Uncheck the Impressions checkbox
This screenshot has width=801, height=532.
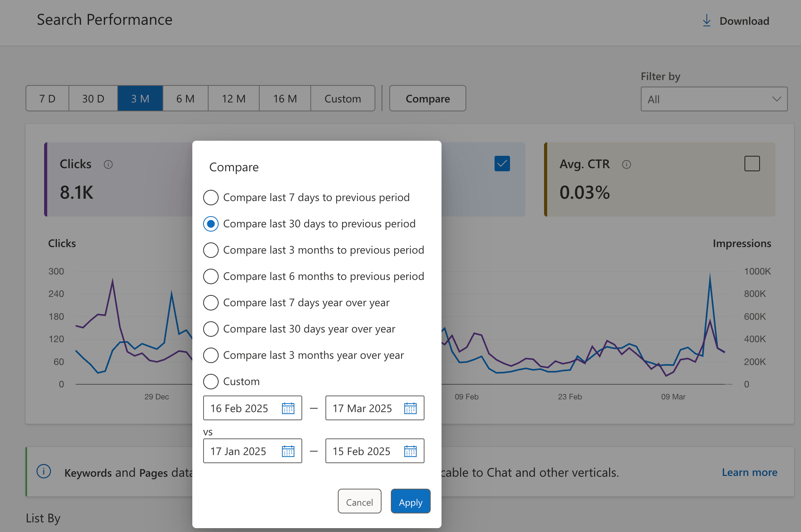click(x=502, y=164)
